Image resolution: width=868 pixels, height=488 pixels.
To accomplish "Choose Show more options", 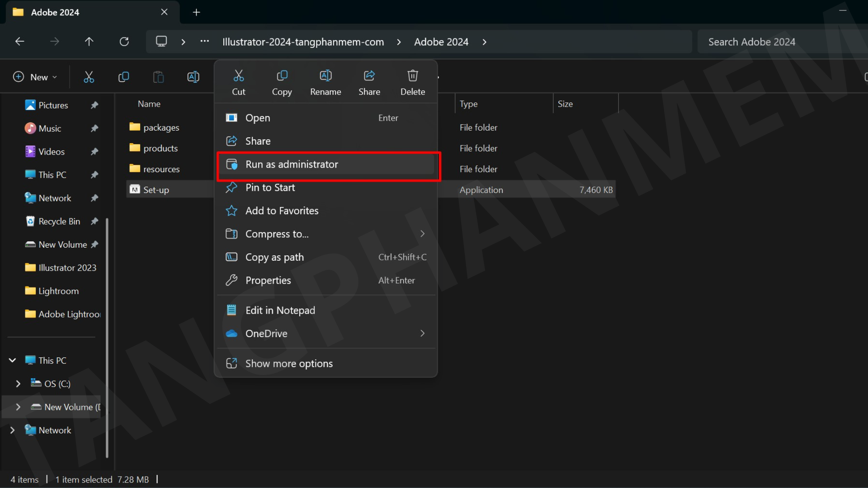I will click(x=325, y=364).
